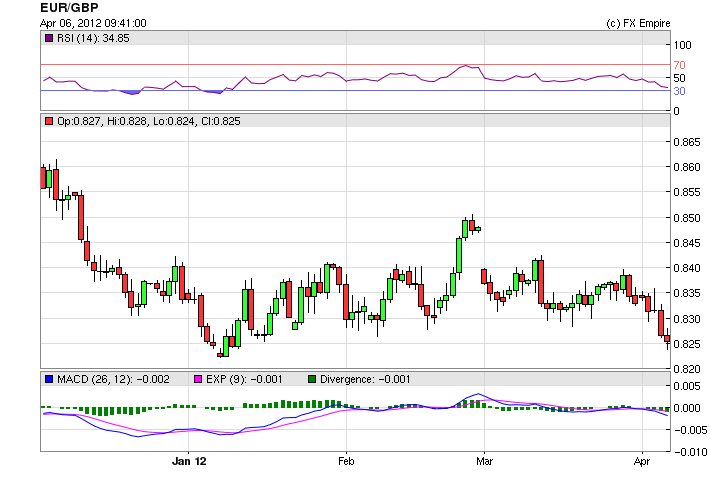Click the blue 30 RSI level label
This screenshot has width=710, height=487.
click(679, 91)
